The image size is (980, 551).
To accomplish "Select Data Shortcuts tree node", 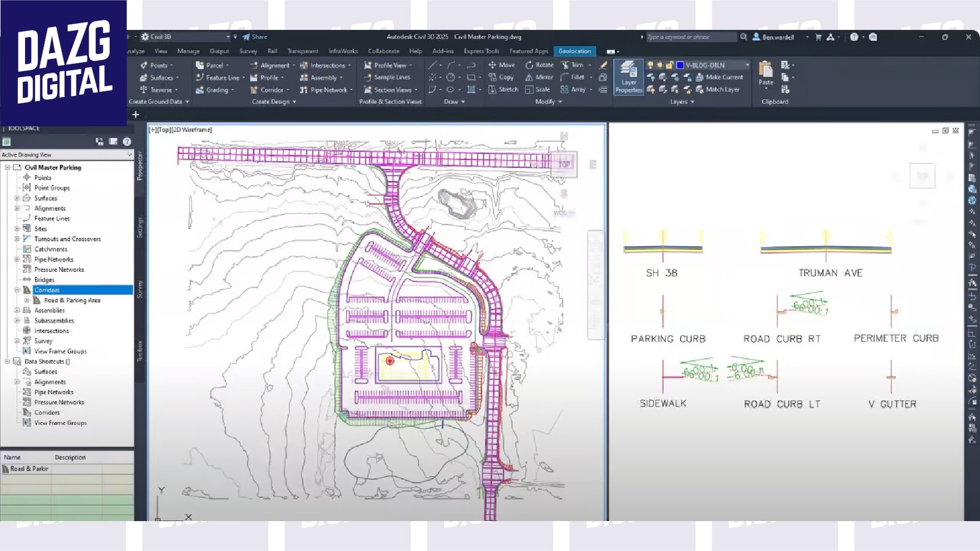I will pos(47,361).
